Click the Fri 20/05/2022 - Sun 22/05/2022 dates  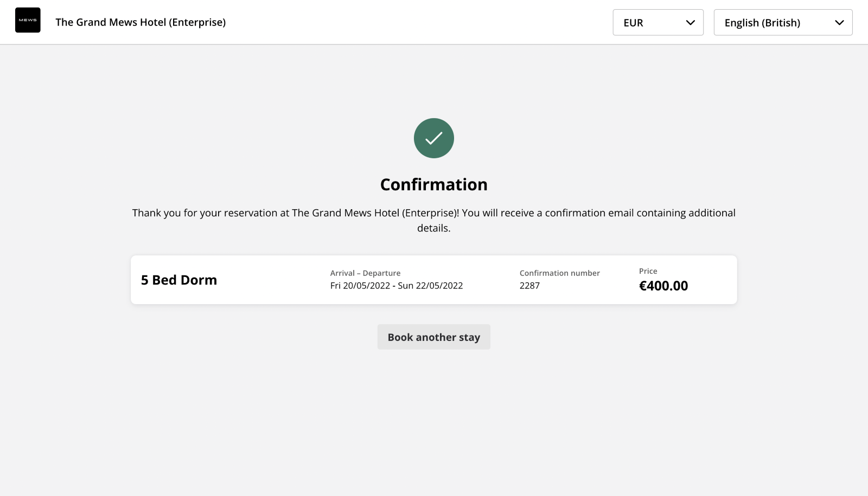click(397, 286)
